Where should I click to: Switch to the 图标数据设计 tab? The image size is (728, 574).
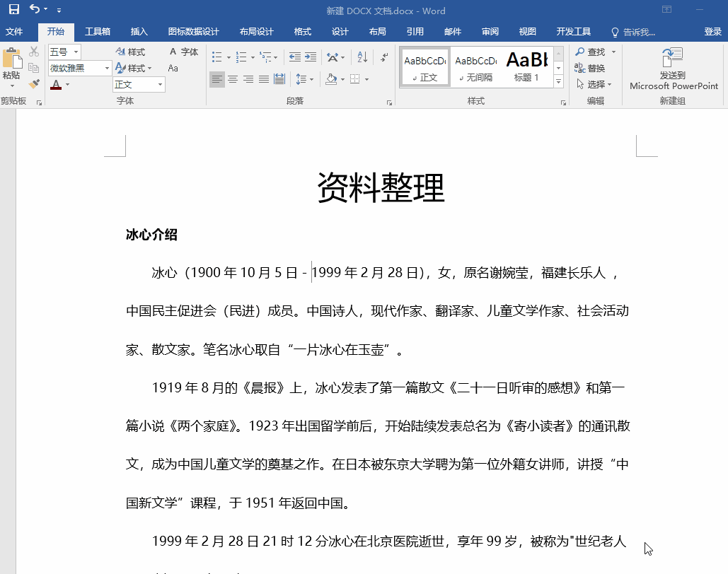(194, 32)
